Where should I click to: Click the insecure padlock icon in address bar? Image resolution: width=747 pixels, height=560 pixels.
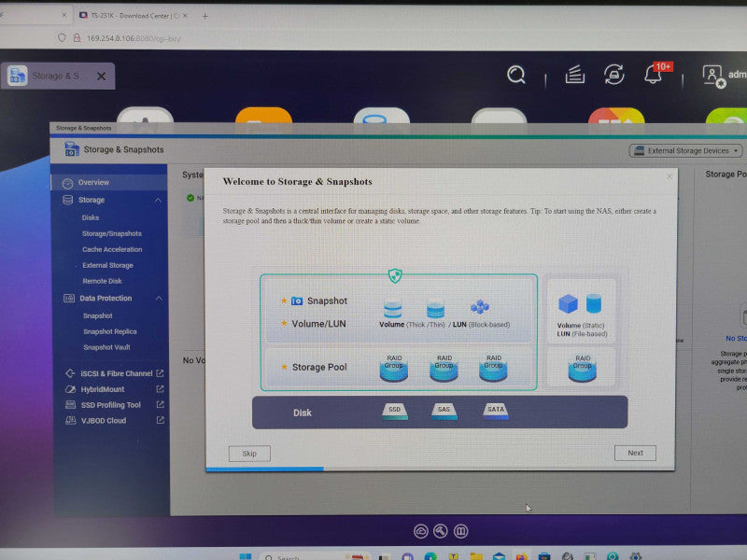pyautogui.click(x=77, y=37)
